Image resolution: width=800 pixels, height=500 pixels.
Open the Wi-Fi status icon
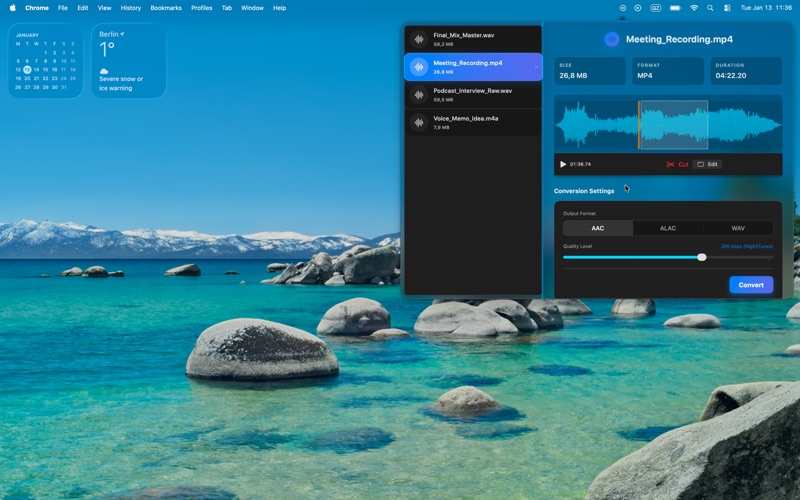point(694,8)
